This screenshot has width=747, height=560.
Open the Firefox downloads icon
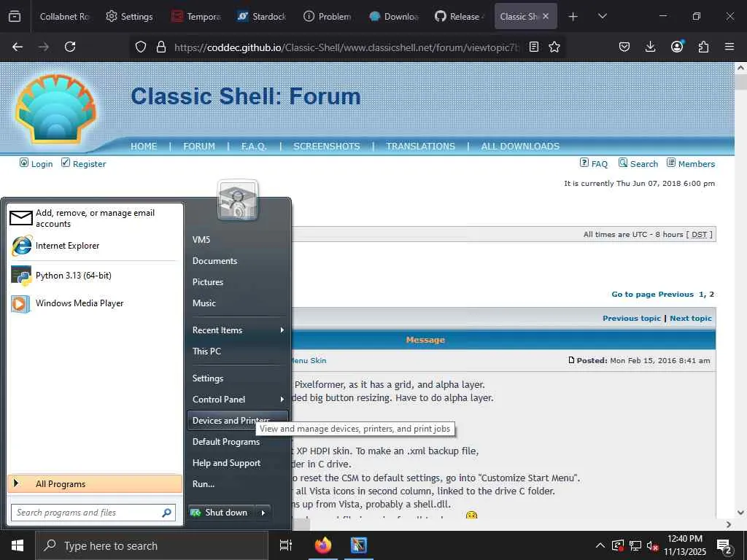pyautogui.click(x=650, y=47)
